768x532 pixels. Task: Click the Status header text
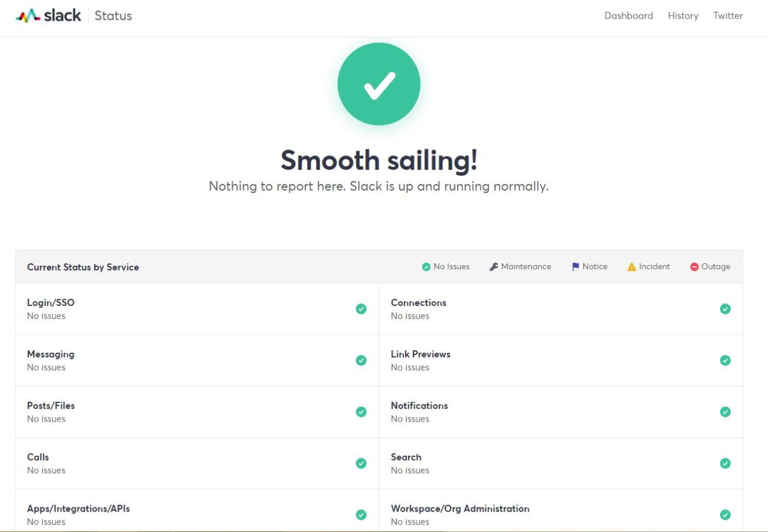(x=113, y=16)
